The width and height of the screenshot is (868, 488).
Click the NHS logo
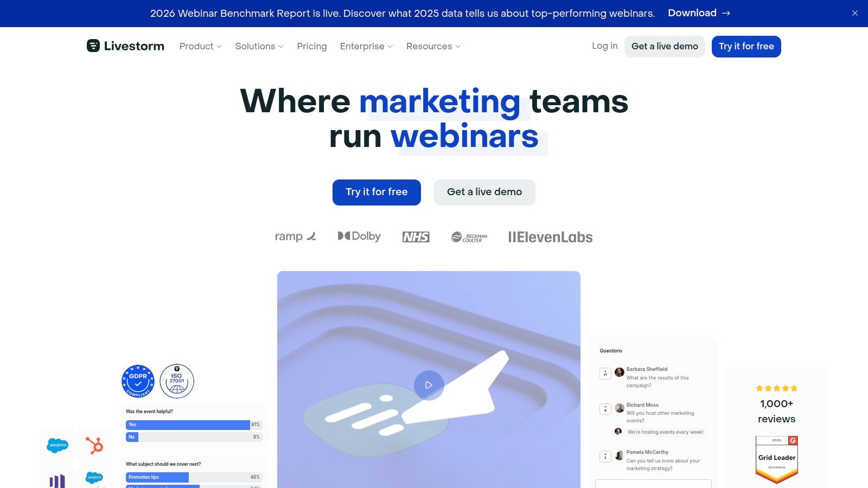click(x=416, y=237)
